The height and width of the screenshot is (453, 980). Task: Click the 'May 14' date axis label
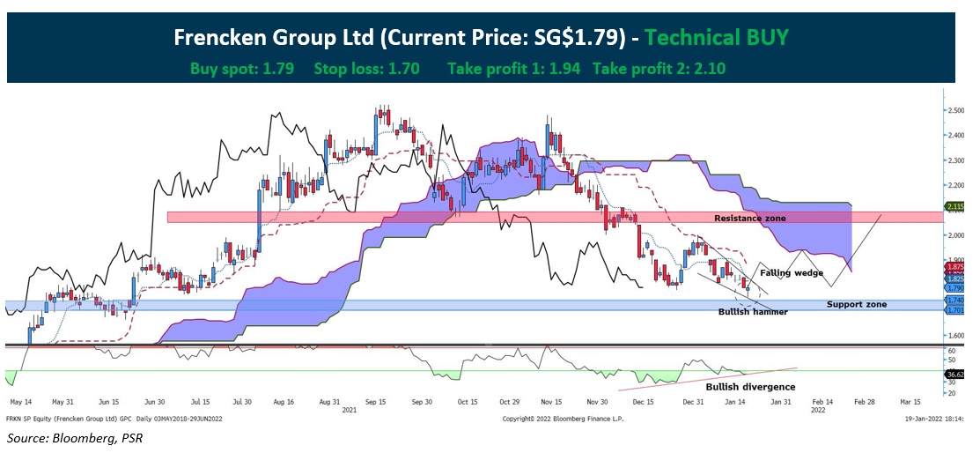20,402
